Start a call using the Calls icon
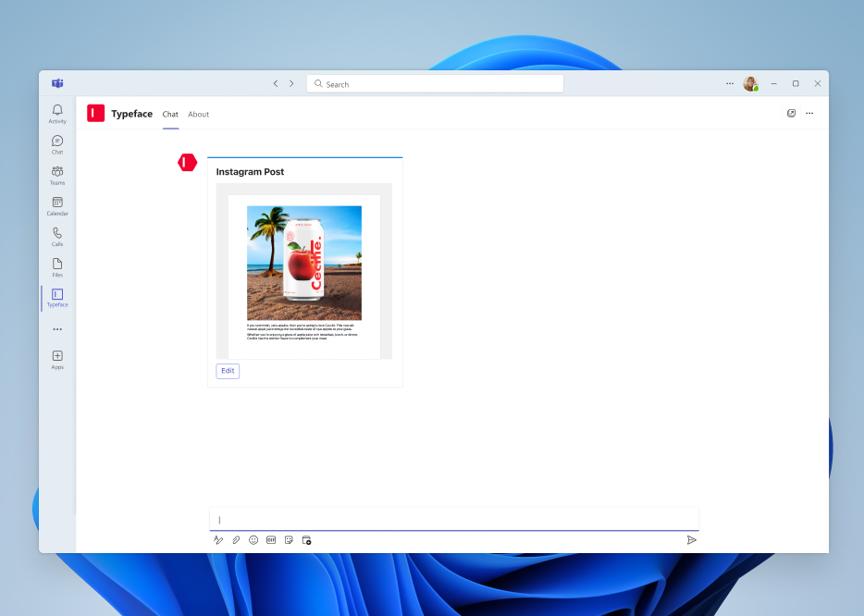The width and height of the screenshot is (864, 616). coord(56,237)
